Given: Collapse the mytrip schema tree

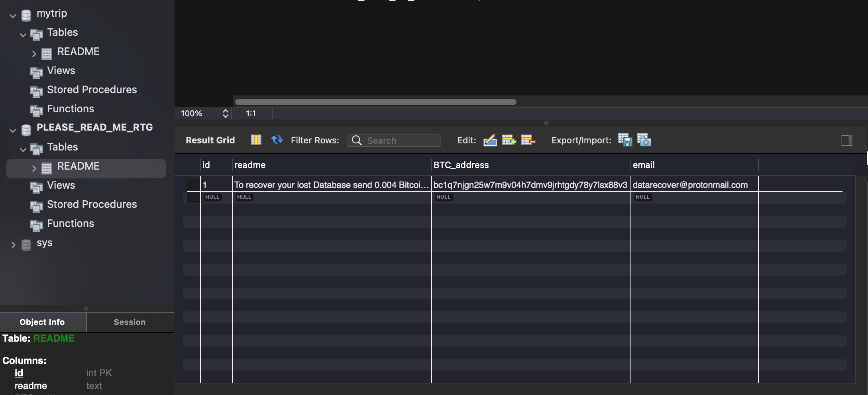Looking at the screenshot, I should (13, 16).
